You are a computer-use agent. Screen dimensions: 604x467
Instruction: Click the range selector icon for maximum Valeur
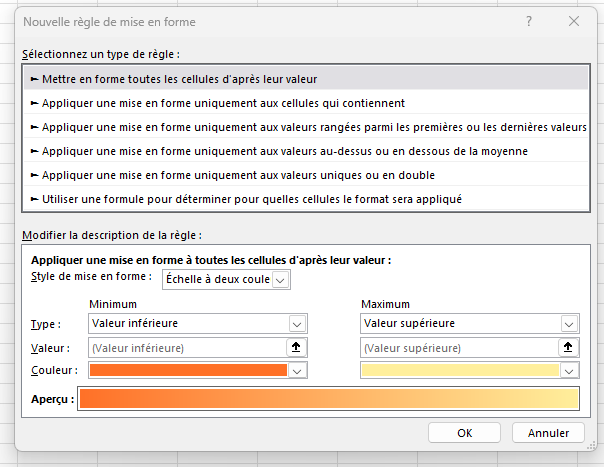(568, 347)
